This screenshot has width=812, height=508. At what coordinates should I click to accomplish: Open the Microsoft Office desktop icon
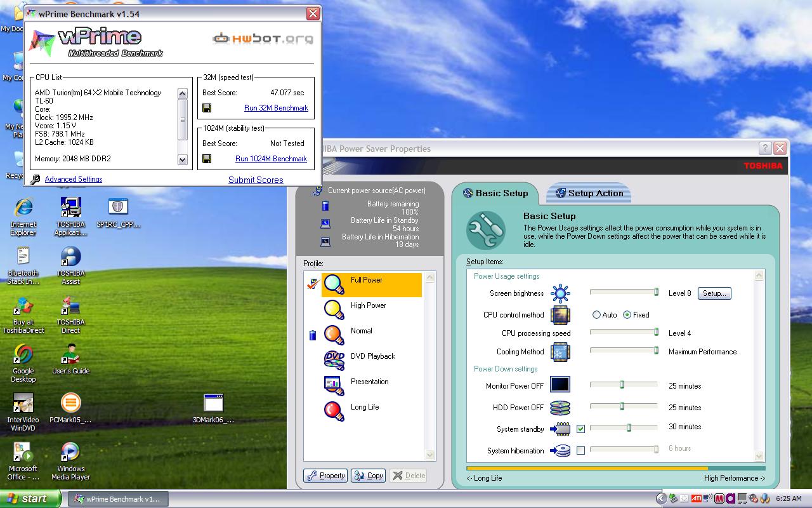[x=23, y=460]
